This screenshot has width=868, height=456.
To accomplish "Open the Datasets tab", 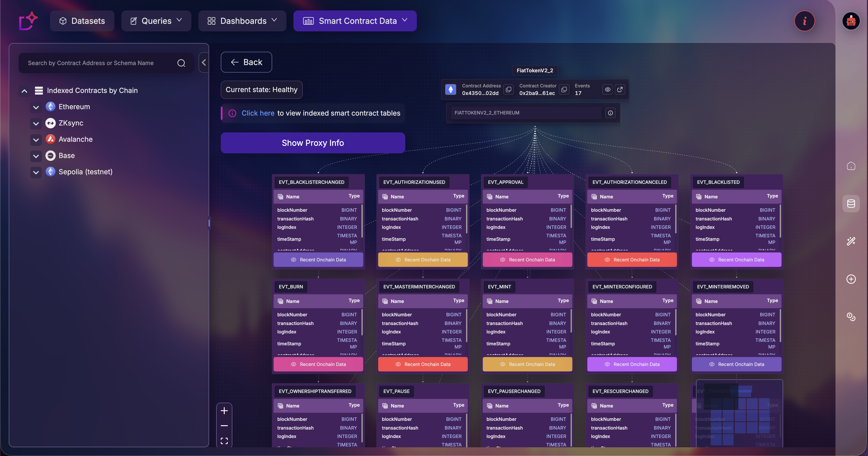I will click(x=82, y=21).
